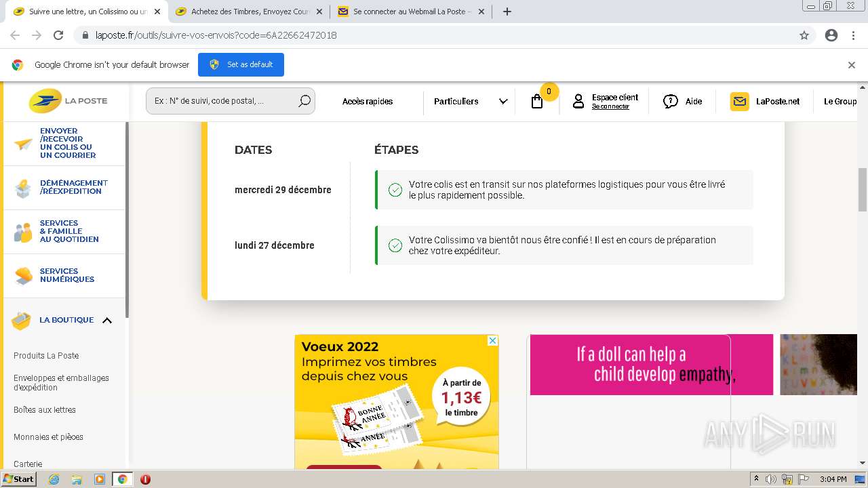868x488 pixels.
Task: Open Accès rapides menu
Action: pyautogui.click(x=368, y=102)
